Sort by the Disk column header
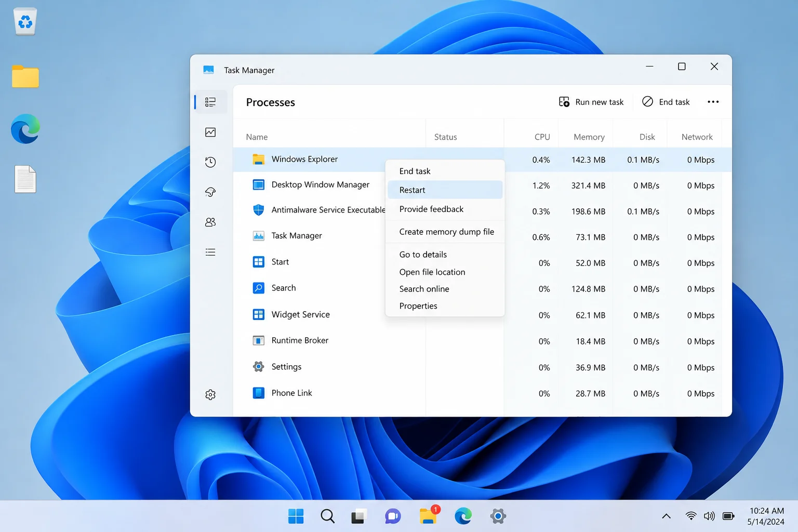Viewport: 798px width, 532px height. [647, 137]
